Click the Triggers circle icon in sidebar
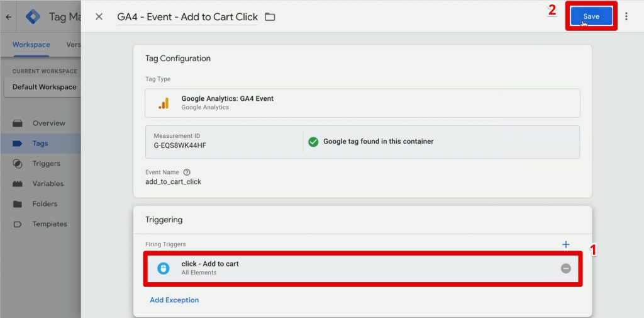 17,164
